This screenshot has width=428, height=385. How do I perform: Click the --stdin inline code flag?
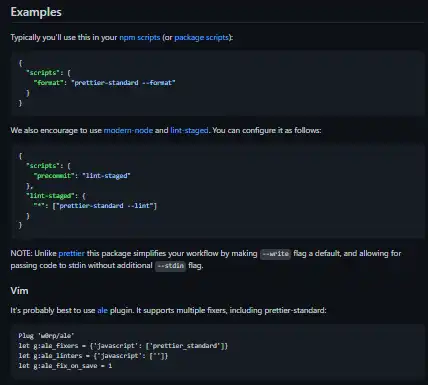[x=170, y=266]
